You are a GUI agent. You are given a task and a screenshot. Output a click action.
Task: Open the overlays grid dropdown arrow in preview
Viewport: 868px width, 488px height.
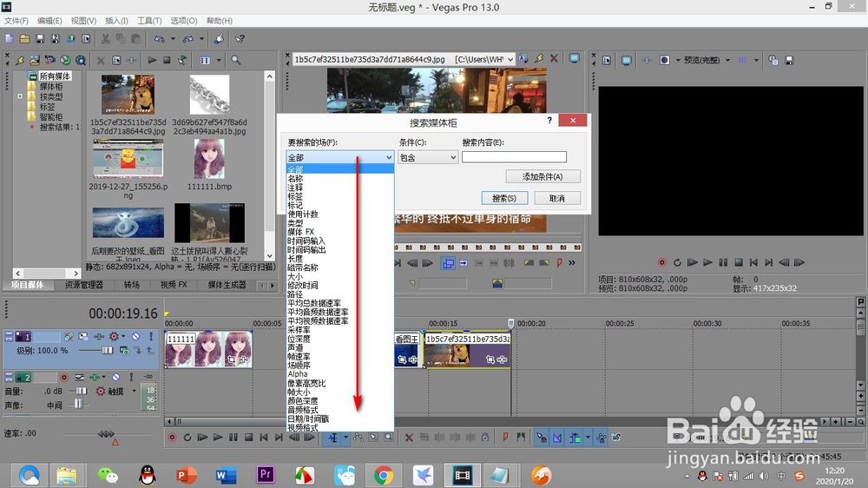[x=756, y=60]
